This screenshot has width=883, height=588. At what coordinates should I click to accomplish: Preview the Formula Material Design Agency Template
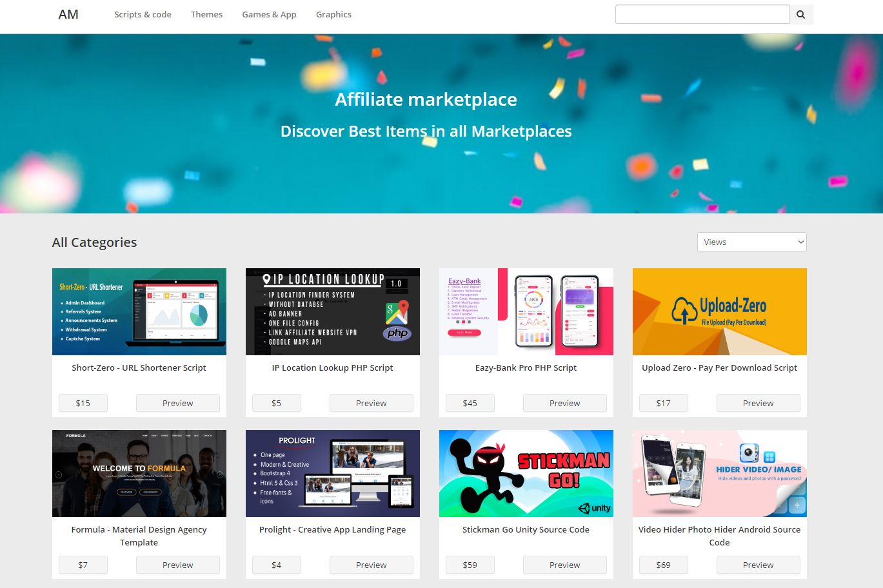click(x=177, y=565)
